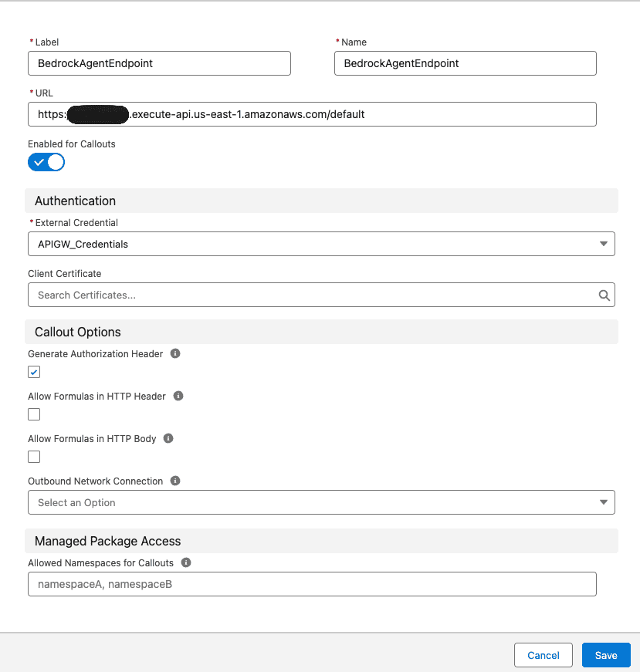Viewport: 640px width, 672px height.
Task: Click info icon beside Allow Formulas in HTTP Body
Action: tap(168, 439)
